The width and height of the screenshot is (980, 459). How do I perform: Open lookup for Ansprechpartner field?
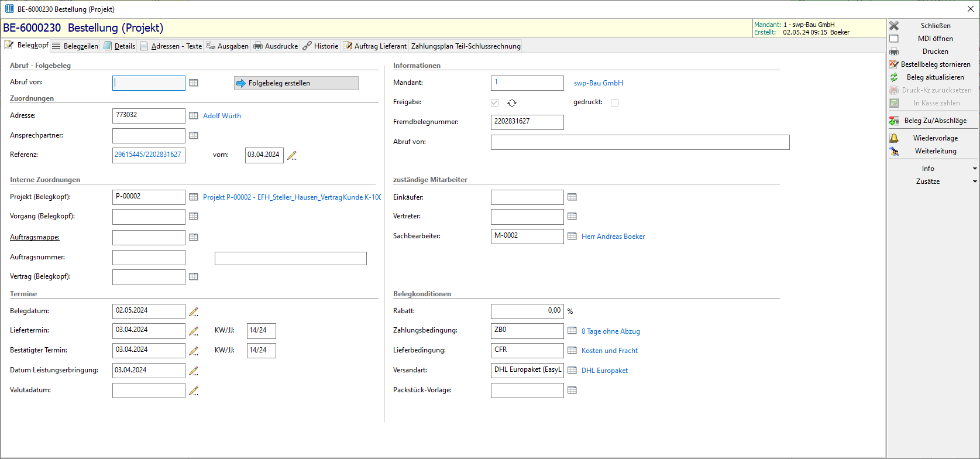click(194, 136)
